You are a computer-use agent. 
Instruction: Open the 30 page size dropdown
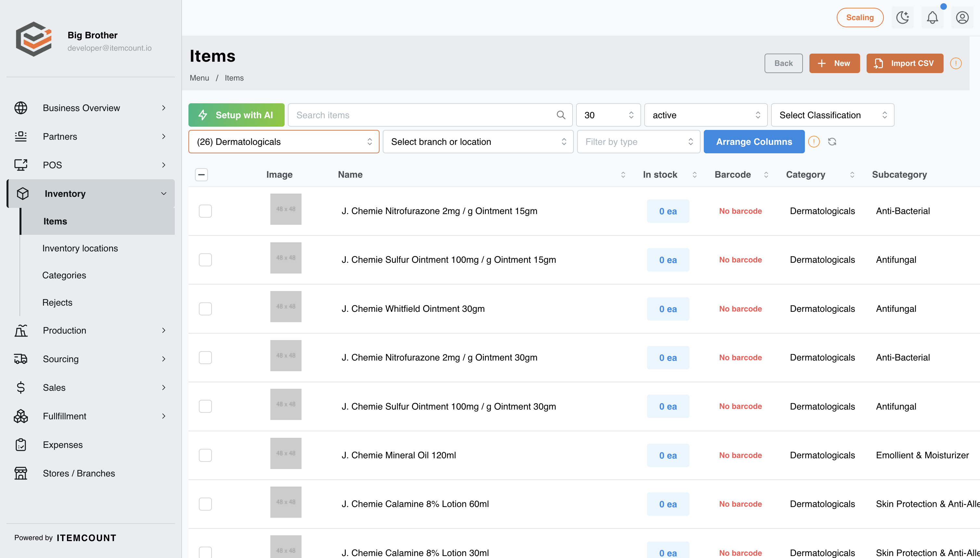click(x=609, y=115)
